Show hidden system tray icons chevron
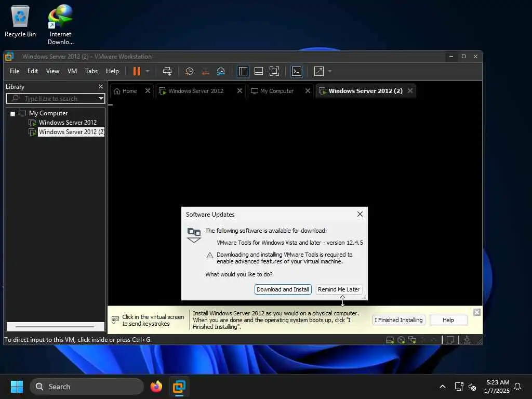The width and height of the screenshot is (532, 399). pyautogui.click(x=443, y=387)
